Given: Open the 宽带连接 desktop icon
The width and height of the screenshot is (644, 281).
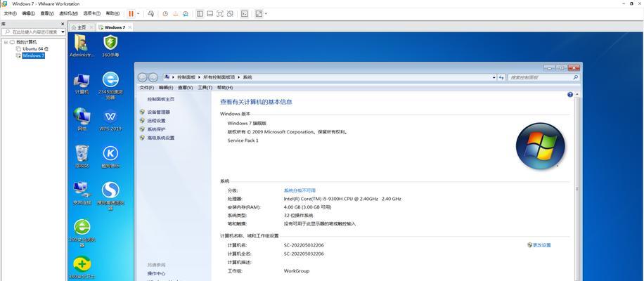Looking at the screenshot, I should click(82, 193).
